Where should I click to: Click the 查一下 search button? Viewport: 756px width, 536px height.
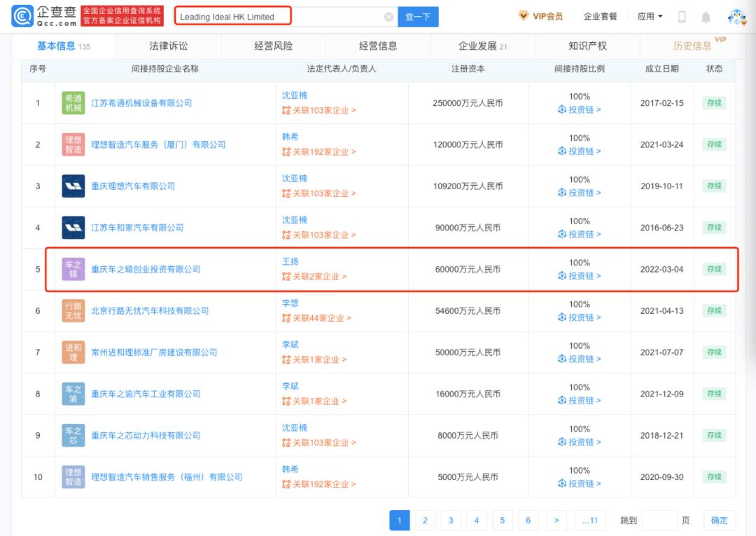pyautogui.click(x=418, y=17)
